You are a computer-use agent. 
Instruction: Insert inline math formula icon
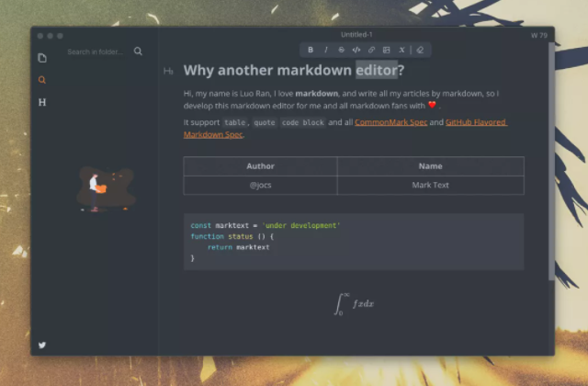point(401,50)
